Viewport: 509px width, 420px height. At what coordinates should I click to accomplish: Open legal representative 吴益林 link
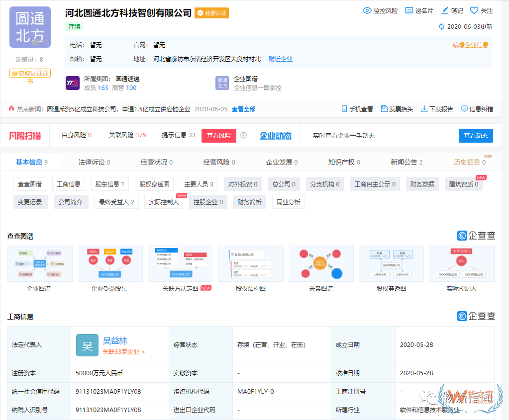[115, 341]
